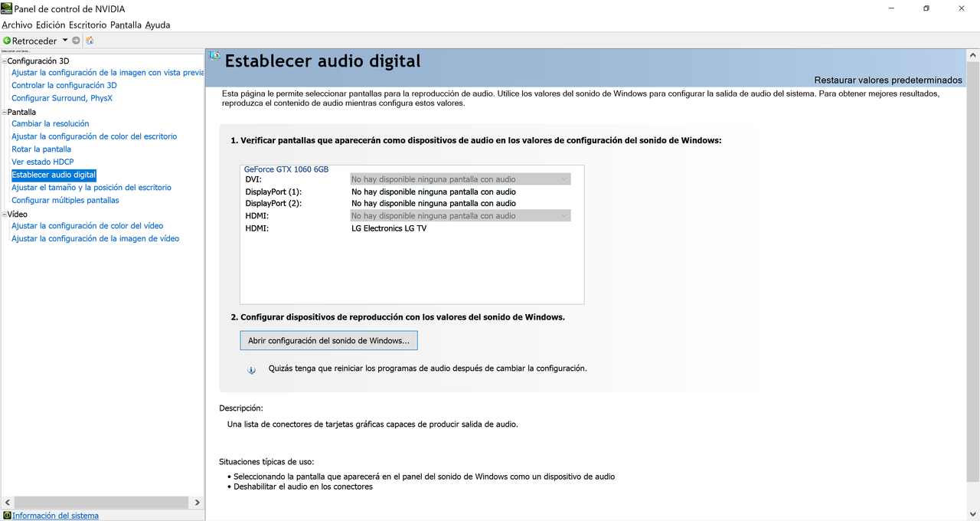Collapse the Vídeo tree node
Image resolution: width=980 pixels, height=521 pixels.
[4, 215]
